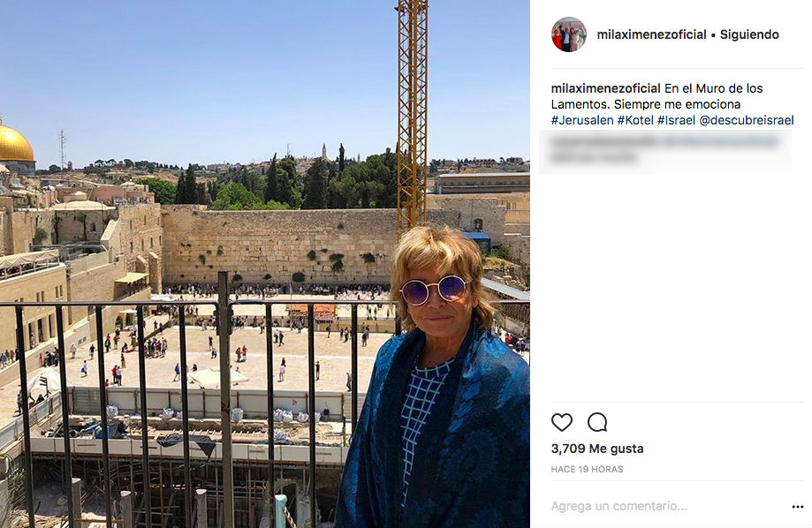Open milaximenezoficial's profile picture avatar
Image resolution: width=812 pixels, height=528 pixels.
(x=569, y=34)
